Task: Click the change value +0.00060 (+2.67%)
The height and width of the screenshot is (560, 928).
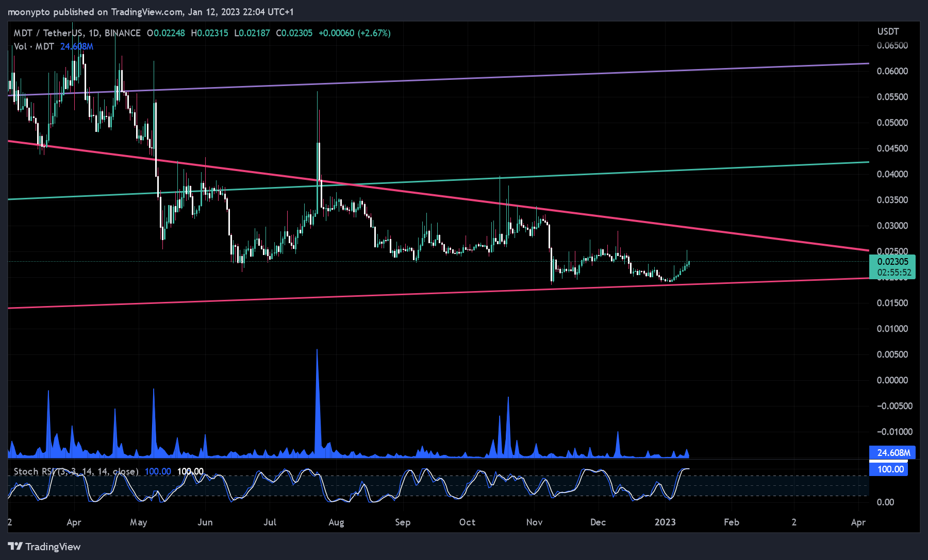Action: click(x=355, y=33)
